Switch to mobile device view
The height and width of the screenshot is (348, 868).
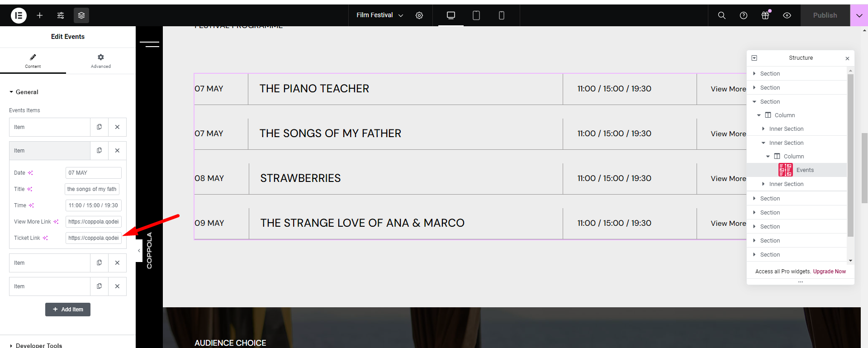point(502,15)
